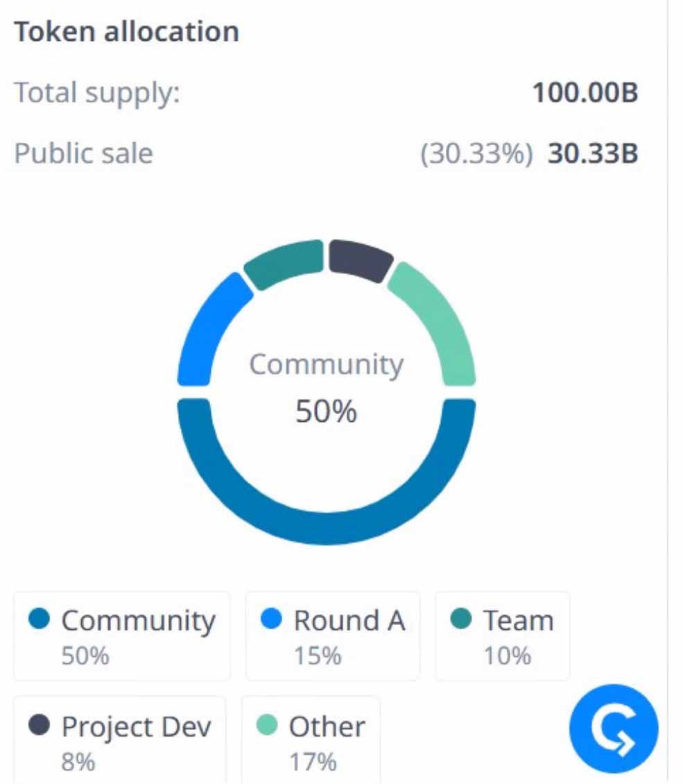Click the blue circular arrow floating button
This screenshot has width=683, height=784.
point(613,728)
